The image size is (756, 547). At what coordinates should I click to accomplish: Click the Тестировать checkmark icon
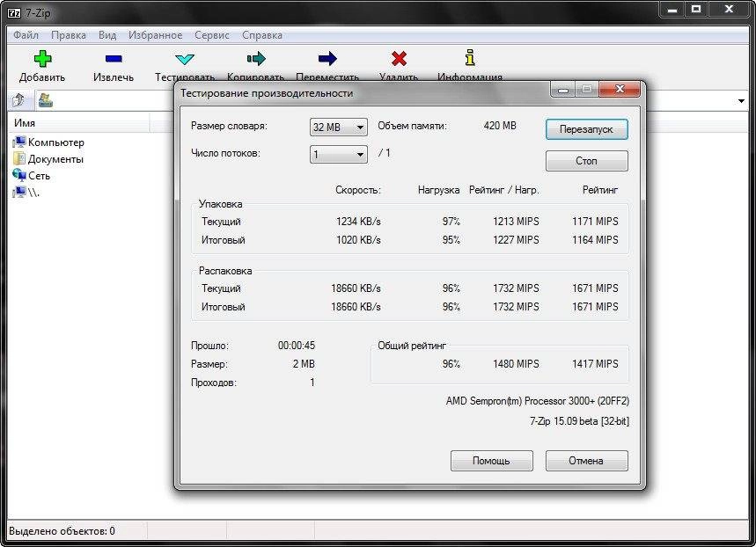point(185,59)
